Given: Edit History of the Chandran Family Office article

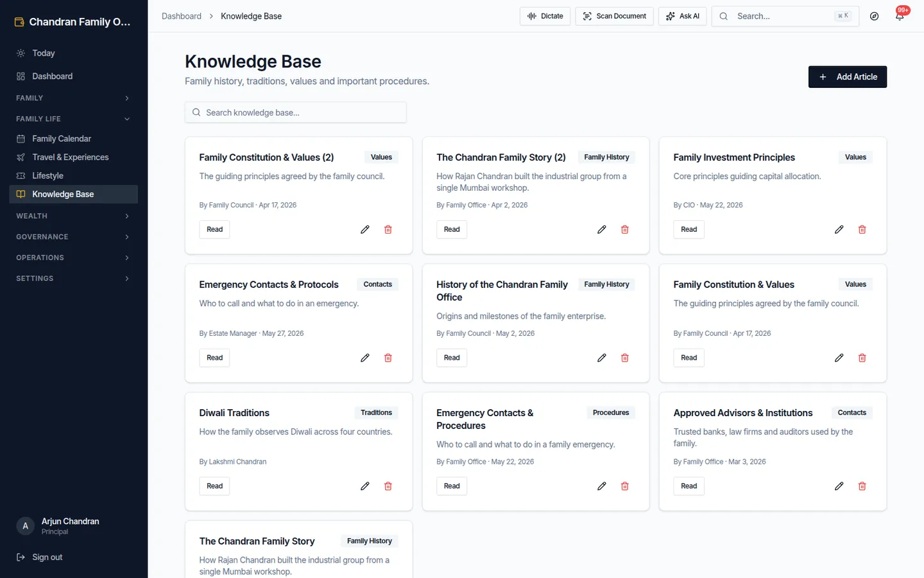Looking at the screenshot, I should pyautogui.click(x=602, y=358).
